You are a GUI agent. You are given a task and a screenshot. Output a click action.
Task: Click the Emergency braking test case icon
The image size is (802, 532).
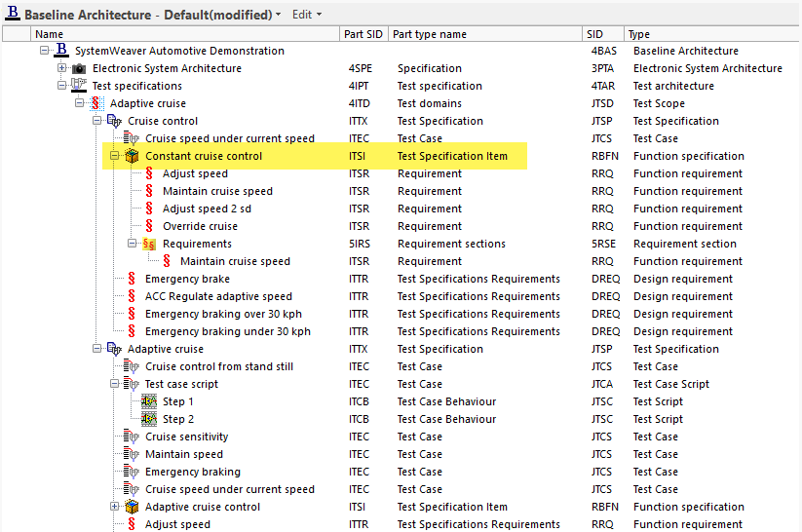click(x=131, y=472)
